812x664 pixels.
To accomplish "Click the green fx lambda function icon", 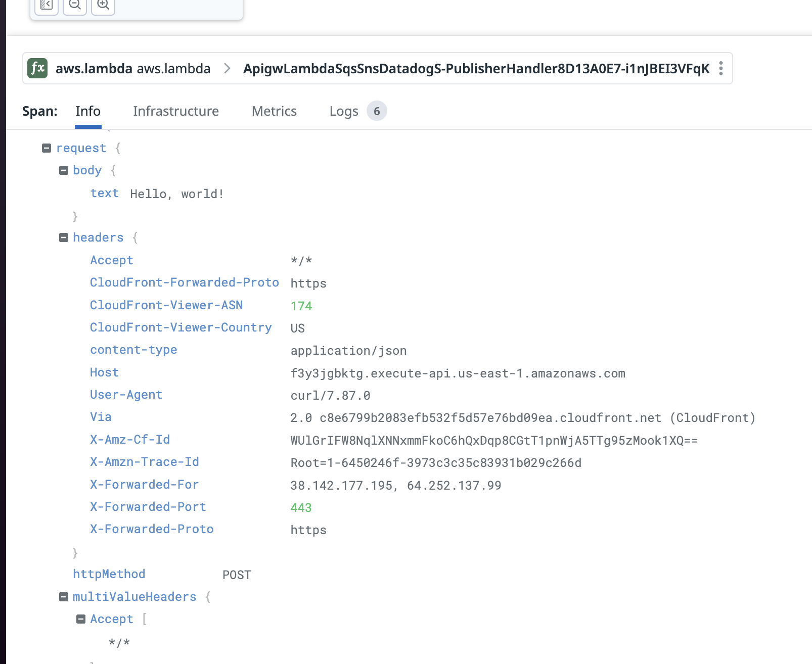I will click(37, 68).
